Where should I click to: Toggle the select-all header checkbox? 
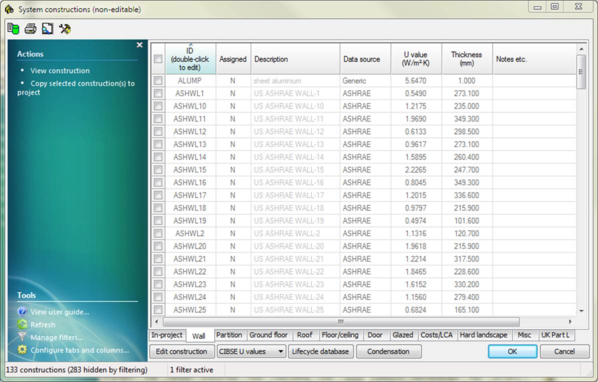158,59
